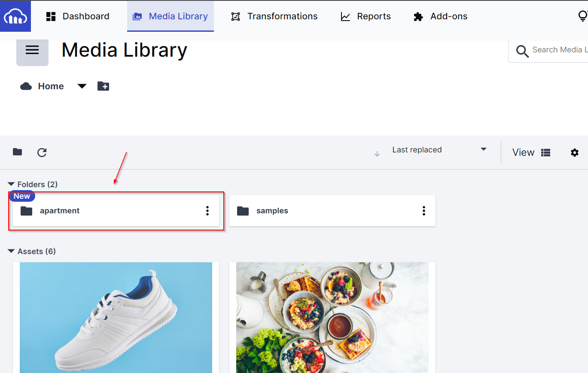
Task: Click the Cloudinary cloud logo
Action: pos(15,16)
